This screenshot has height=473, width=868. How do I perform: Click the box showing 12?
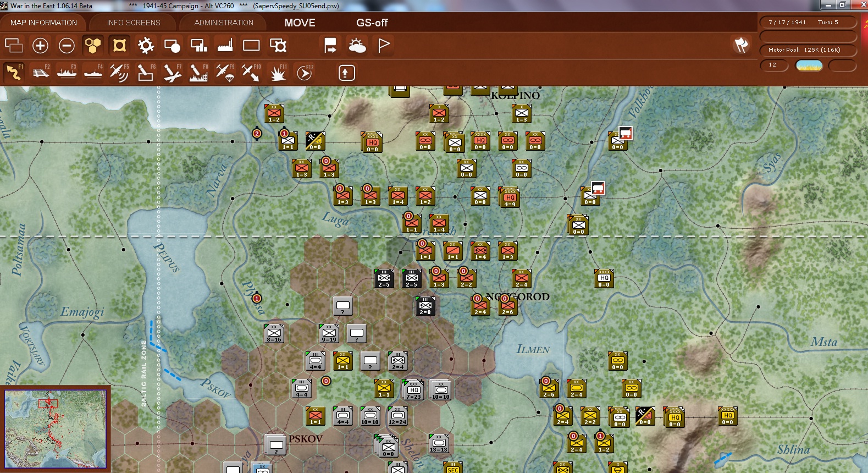774,65
